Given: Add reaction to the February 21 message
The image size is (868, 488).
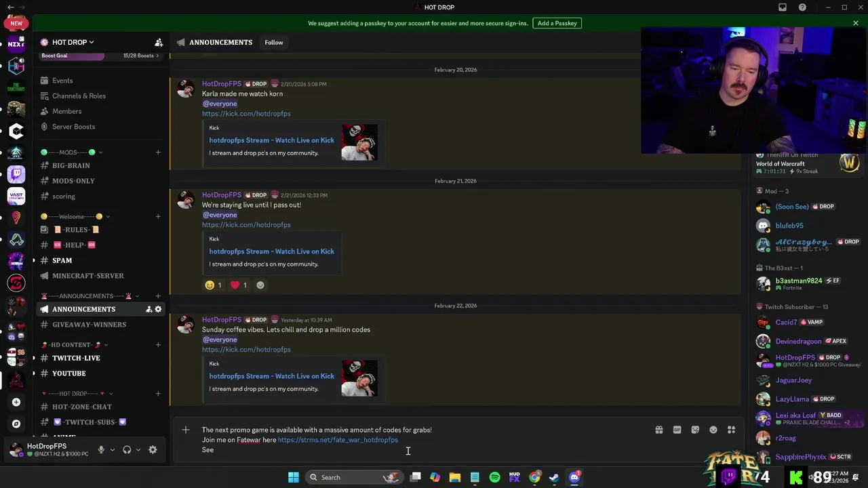Looking at the screenshot, I should pos(260,285).
